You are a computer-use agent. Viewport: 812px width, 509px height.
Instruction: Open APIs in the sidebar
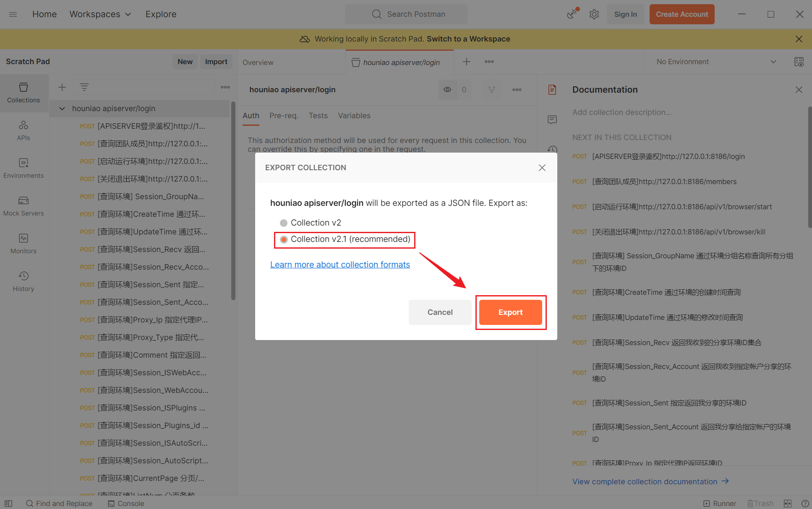click(x=23, y=131)
